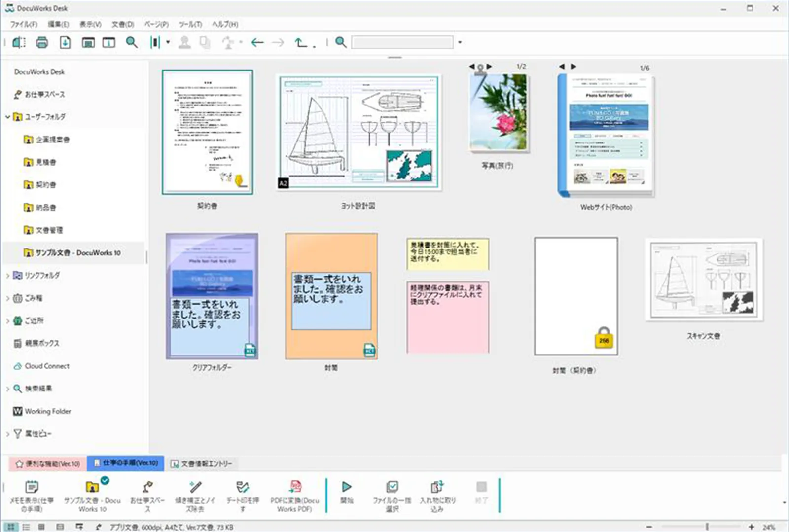789x532 pixels.
Task: Open the 表示(V) menu
Action: [x=90, y=24]
